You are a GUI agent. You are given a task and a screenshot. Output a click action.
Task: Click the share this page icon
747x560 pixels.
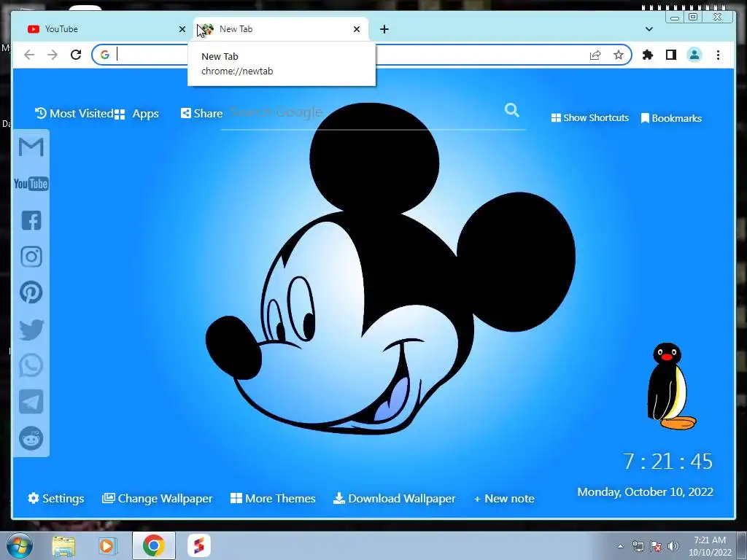click(595, 55)
